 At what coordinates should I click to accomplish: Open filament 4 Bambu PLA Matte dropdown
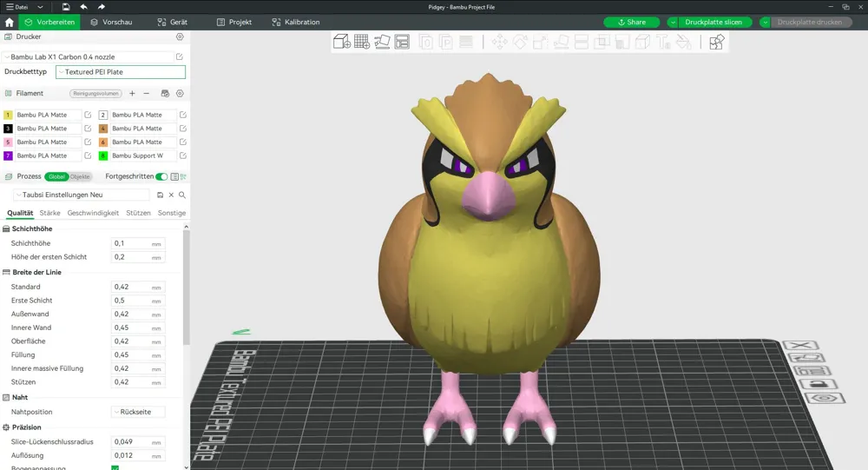[143, 129]
